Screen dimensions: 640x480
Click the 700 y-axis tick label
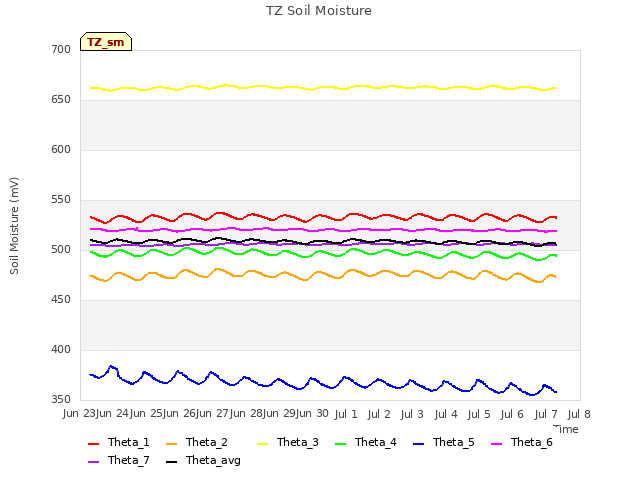pyautogui.click(x=61, y=49)
